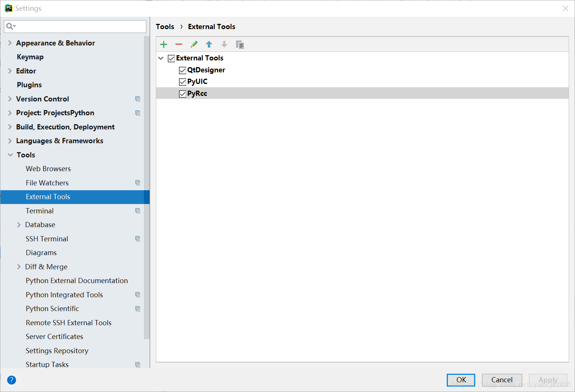
Task: Open the help question mark icon
Action: pyautogui.click(x=12, y=380)
